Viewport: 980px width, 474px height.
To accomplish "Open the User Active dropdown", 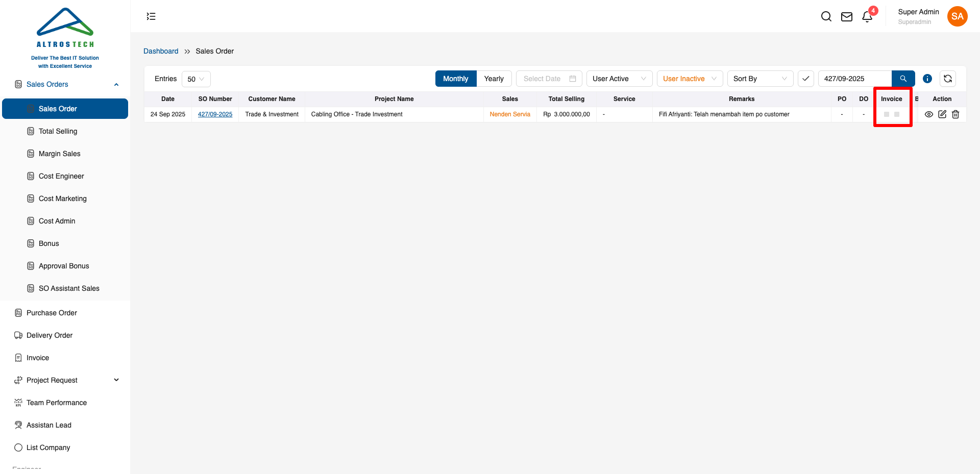I will click(x=619, y=79).
